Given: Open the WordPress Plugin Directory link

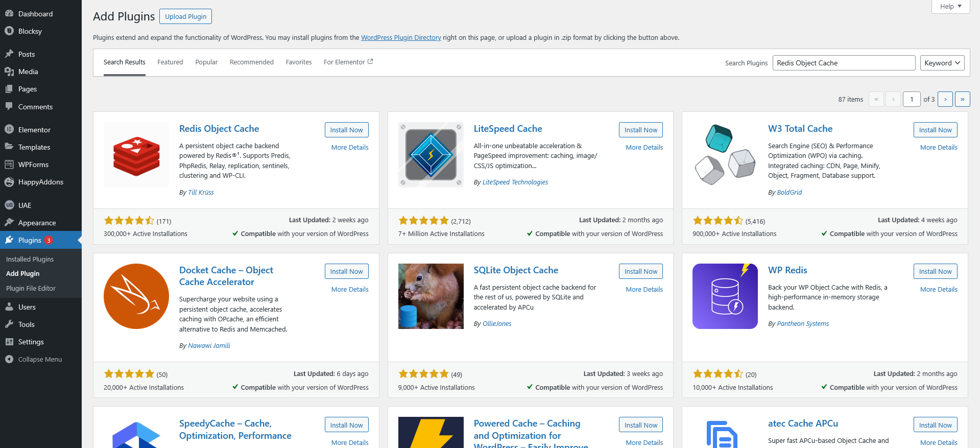Looking at the screenshot, I should (401, 37).
